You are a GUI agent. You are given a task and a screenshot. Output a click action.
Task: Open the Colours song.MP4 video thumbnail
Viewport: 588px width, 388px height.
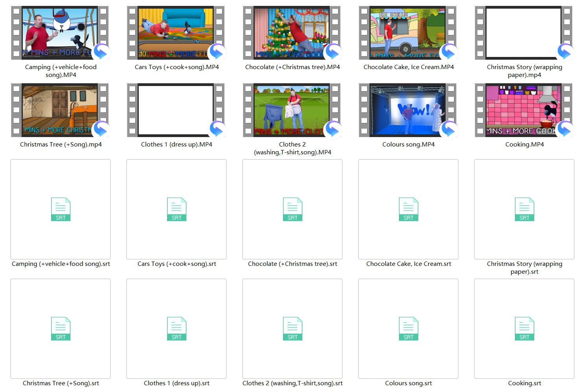pos(408,110)
